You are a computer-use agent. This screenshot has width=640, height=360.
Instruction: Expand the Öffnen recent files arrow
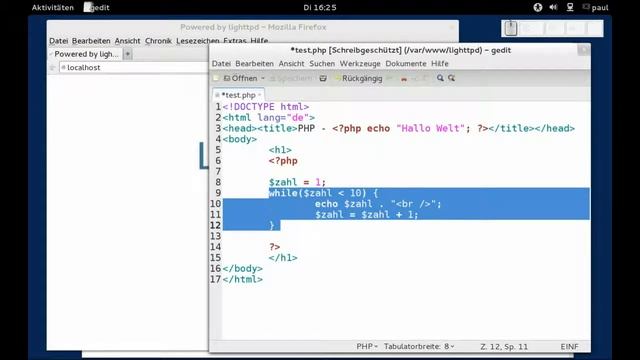click(x=263, y=78)
